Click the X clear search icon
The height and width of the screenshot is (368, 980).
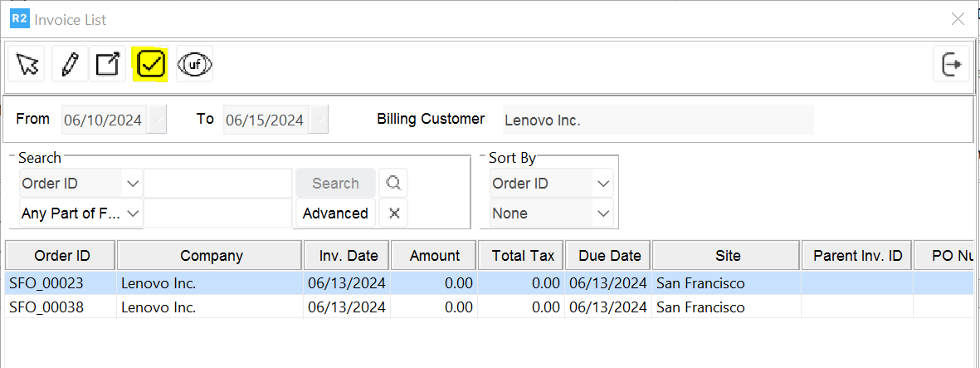[393, 213]
